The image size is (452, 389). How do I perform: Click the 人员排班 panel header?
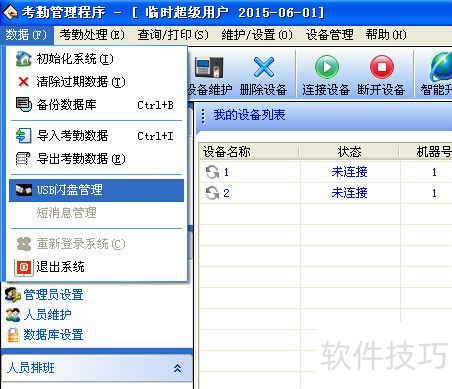pos(97,368)
